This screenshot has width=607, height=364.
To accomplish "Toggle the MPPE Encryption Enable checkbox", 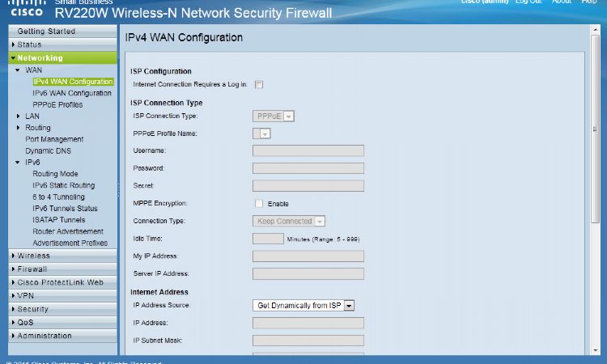I will coord(259,204).
